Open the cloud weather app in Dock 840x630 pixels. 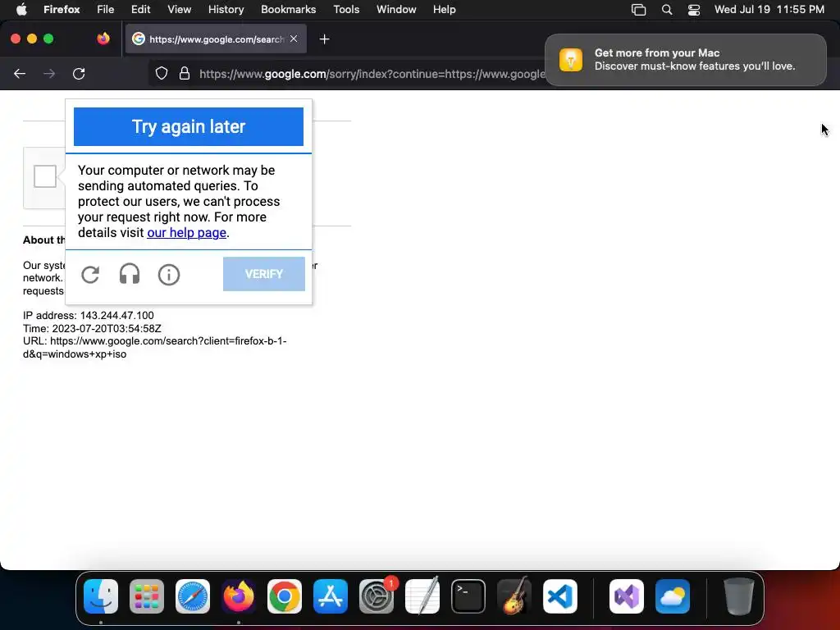click(673, 596)
